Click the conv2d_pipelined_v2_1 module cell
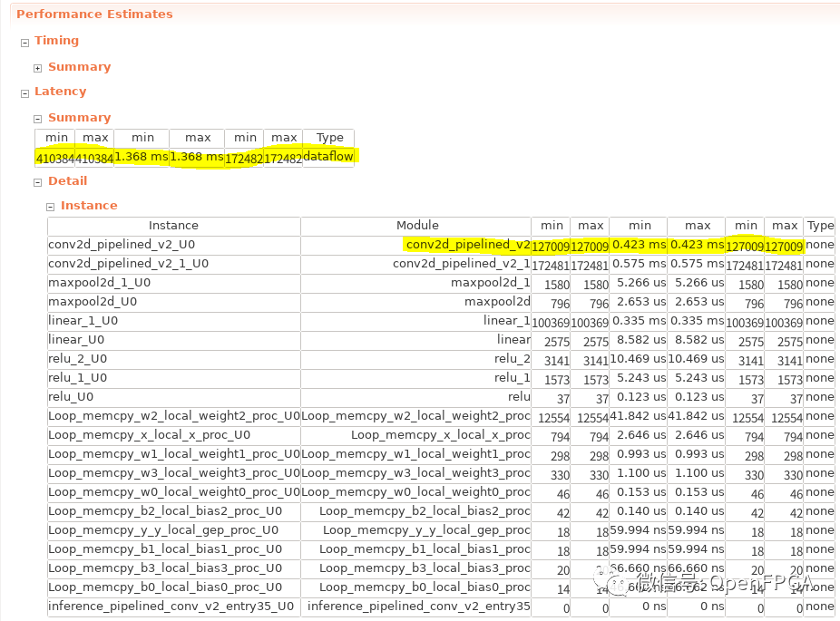The height and width of the screenshot is (621, 840). click(x=416, y=264)
